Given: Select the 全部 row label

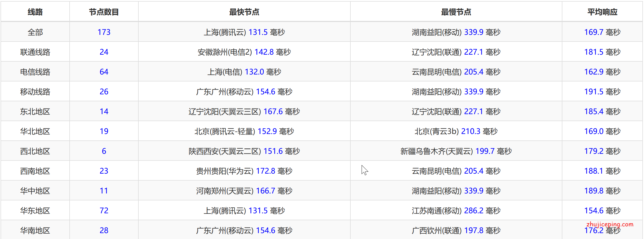Looking at the screenshot, I should [35, 32].
